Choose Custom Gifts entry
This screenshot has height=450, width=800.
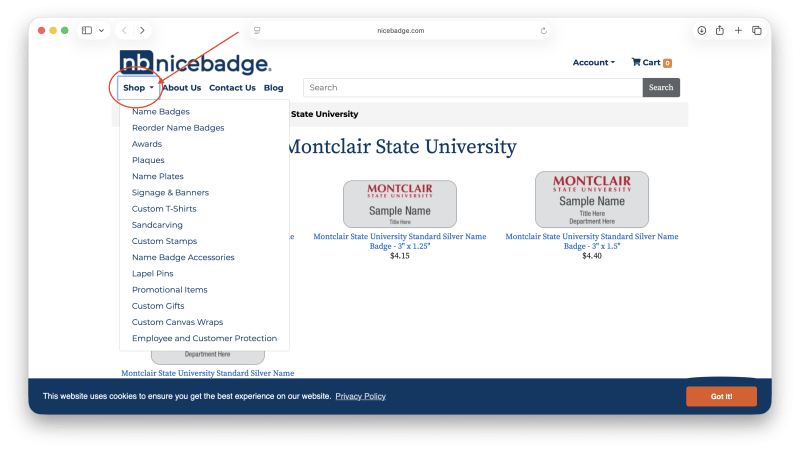point(158,306)
